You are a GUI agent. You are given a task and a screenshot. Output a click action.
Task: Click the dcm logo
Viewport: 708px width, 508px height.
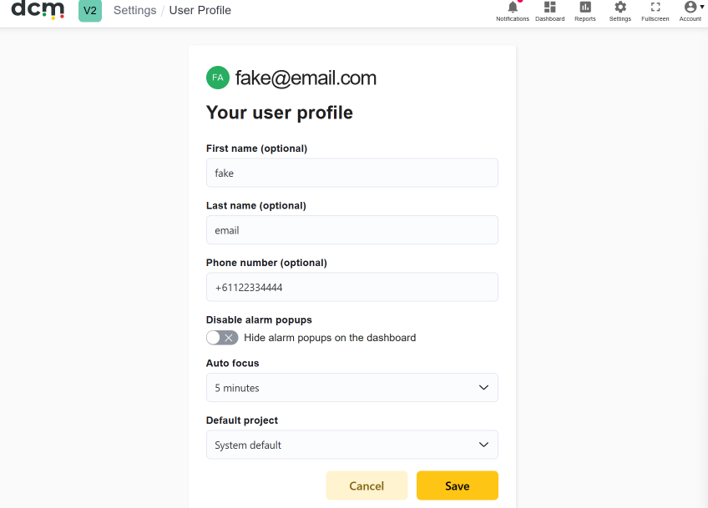click(x=38, y=9)
